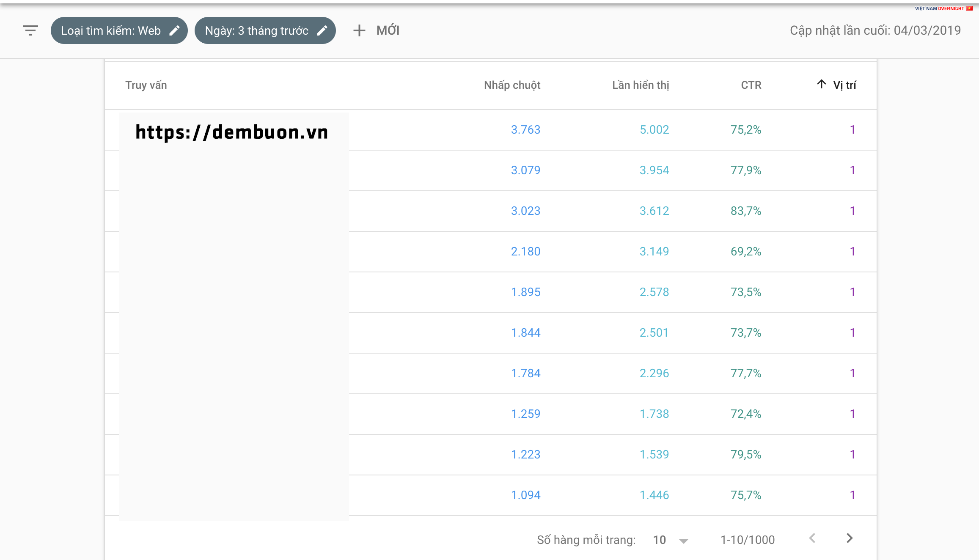Select CTR value 73,5%
The image size is (979, 560).
click(746, 292)
